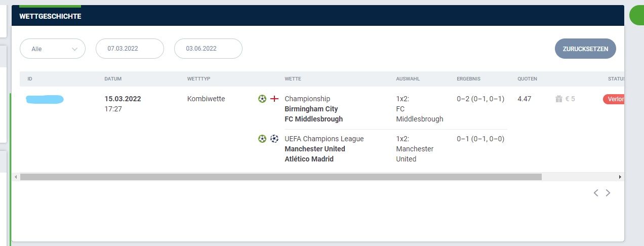Screen dimensions: 644x246
Task: Open the Alle filter dropdown
Action: point(53,49)
